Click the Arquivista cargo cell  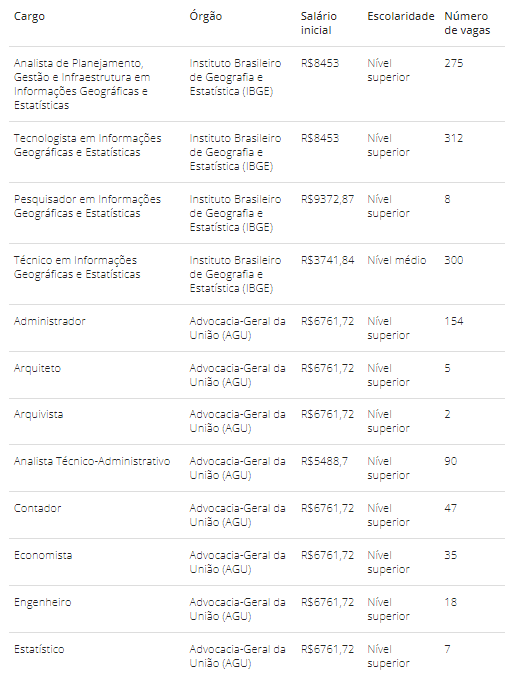point(38,414)
